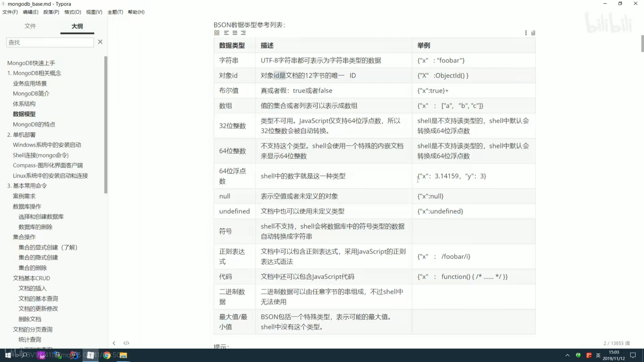Open the table grid layout tool
This screenshot has width=644, height=362.
(x=217, y=33)
